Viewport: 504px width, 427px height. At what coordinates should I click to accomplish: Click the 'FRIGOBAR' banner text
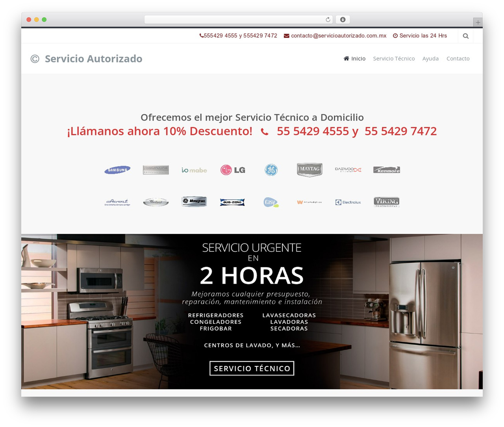216,329
